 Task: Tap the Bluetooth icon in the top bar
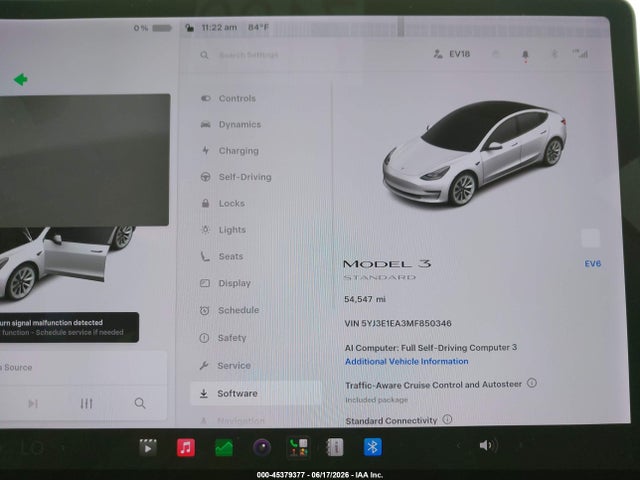click(x=554, y=54)
